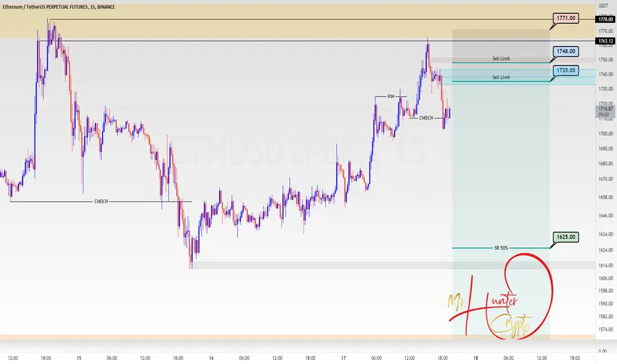Click date 18 on the time axis

coord(476,358)
